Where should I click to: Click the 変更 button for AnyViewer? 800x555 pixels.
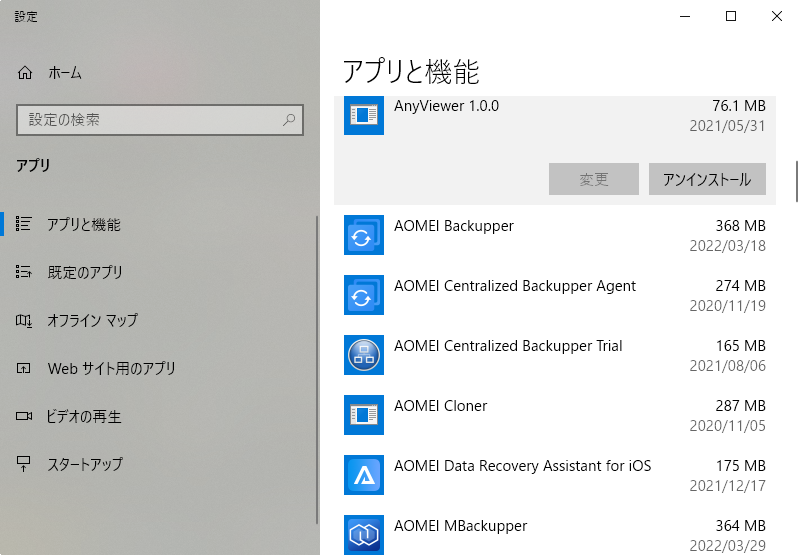click(x=594, y=179)
